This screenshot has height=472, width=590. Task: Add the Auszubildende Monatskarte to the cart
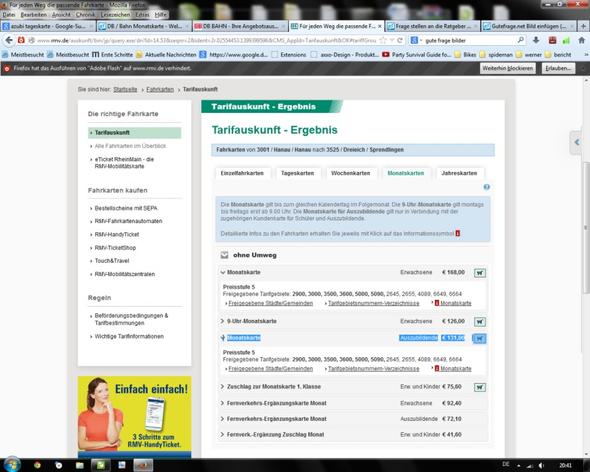tap(479, 338)
